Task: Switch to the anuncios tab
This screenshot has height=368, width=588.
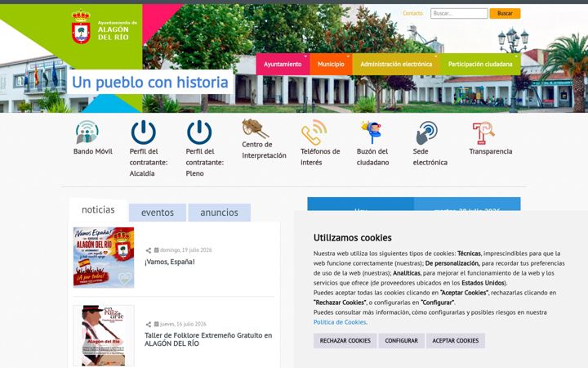Action: [220, 213]
